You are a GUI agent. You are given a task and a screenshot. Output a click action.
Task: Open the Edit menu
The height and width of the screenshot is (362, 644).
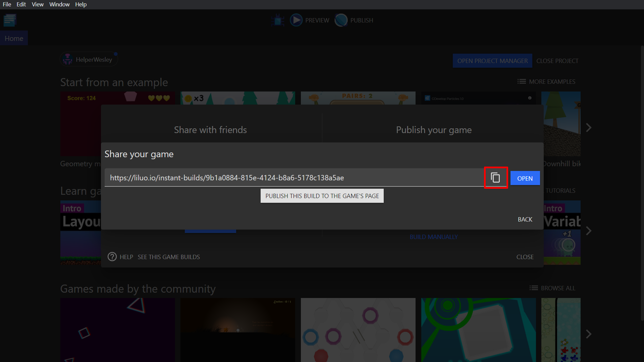tap(21, 4)
